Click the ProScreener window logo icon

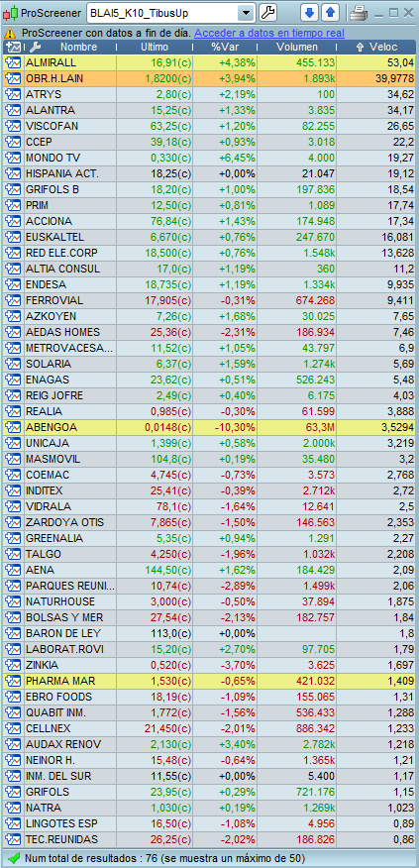[11, 12]
